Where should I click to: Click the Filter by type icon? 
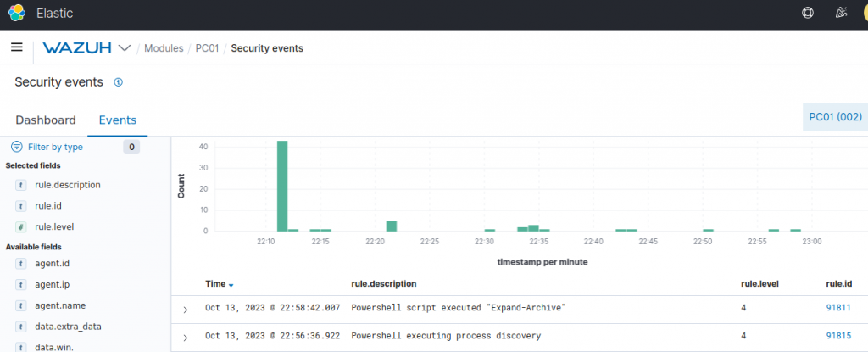(x=17, y=147)
